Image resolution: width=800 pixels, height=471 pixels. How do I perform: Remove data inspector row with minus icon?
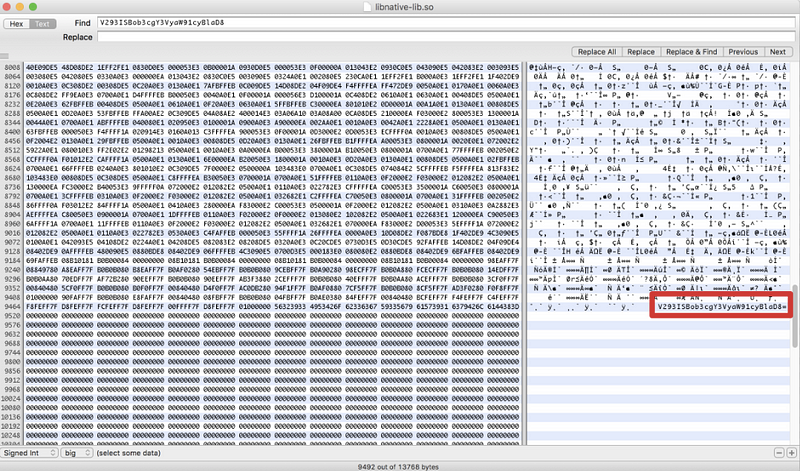coord(779,453)
